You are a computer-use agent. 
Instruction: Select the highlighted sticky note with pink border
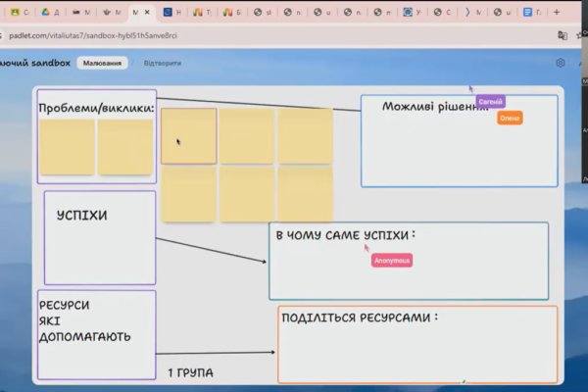(x=188, y=135)
